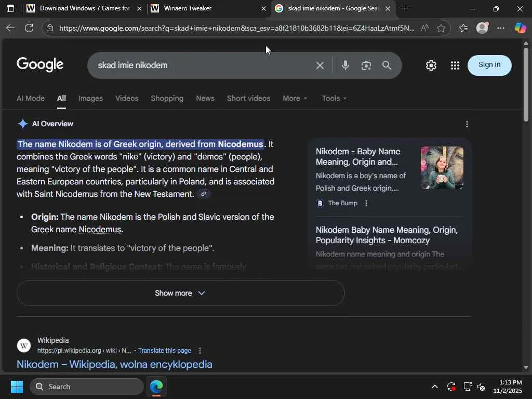
Task: Click the underlined Nicodemus link
Action: pyautogui.click(x=100, y=229)
